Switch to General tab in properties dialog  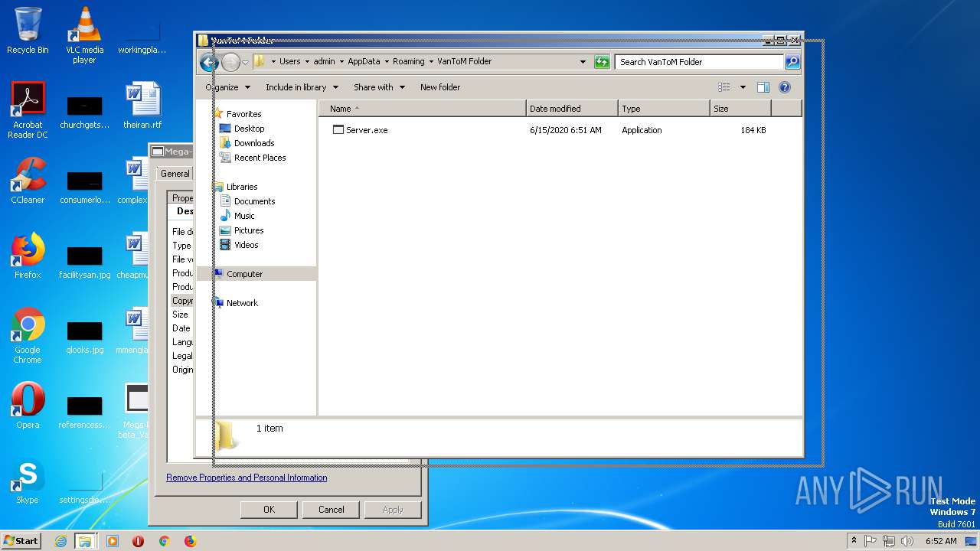tap(175, 174)
